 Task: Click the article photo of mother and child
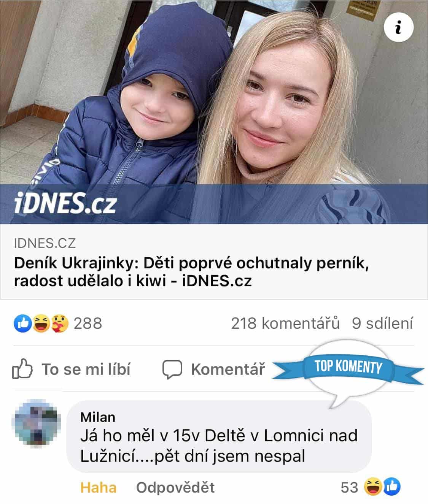[x=214, y=112]
